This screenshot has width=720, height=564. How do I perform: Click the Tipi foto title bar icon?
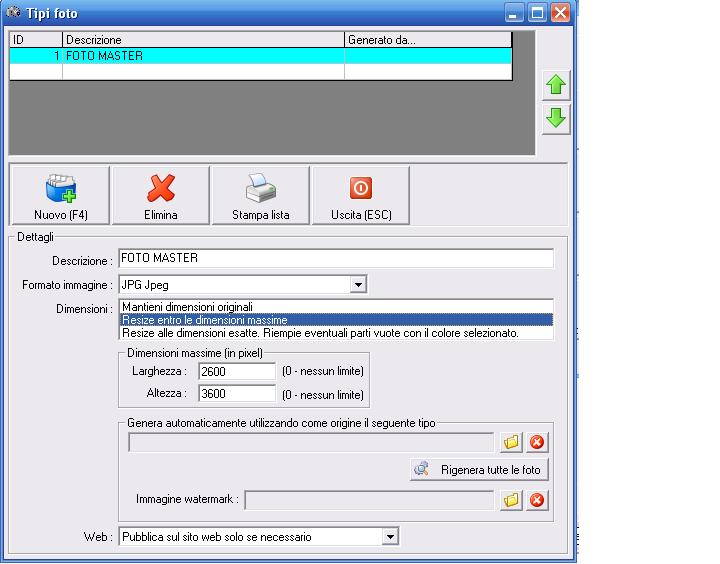[13, 12]
